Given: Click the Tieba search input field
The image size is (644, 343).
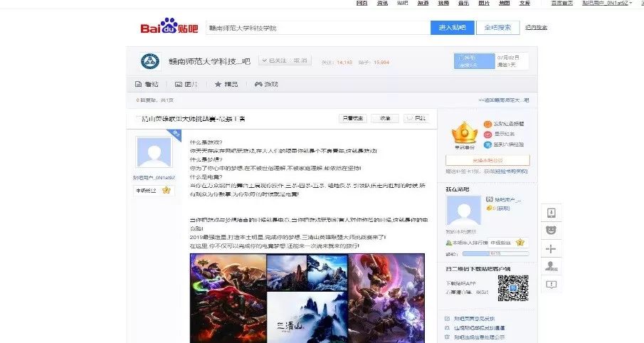Looking at the screenshot, I should point(318,28).
